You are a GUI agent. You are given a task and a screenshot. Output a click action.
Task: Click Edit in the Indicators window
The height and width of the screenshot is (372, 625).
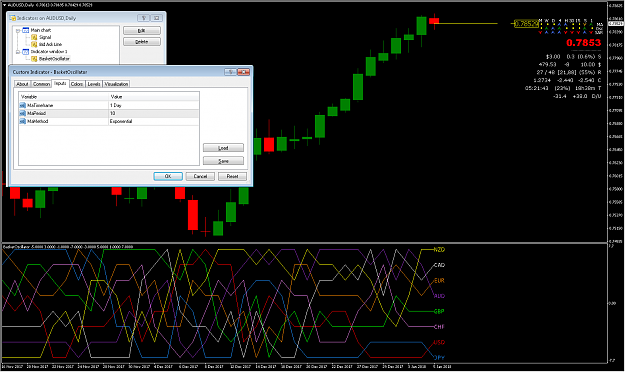pos(142,31)
